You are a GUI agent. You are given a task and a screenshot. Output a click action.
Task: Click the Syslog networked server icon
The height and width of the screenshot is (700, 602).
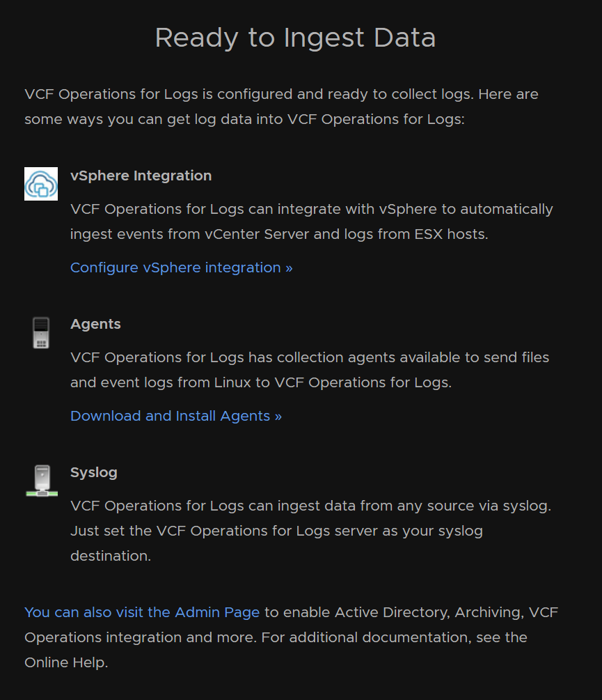[42, 481]
